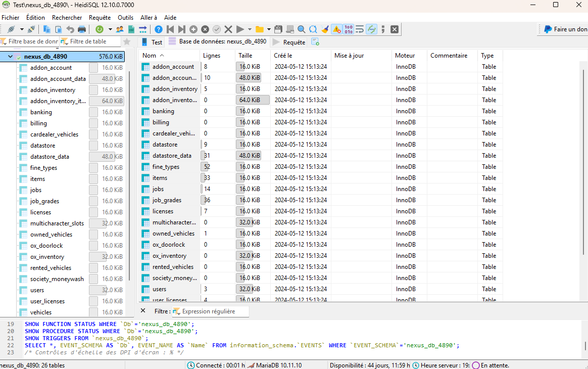
Task: Toggle the binary 100/010 display button
Action: (349, 29)
